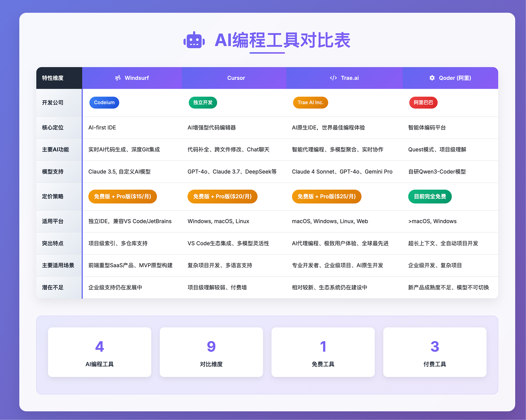The image size is (526, 420).
Task: Click the robot icon in the title
Action: click(x=194, y=41)
